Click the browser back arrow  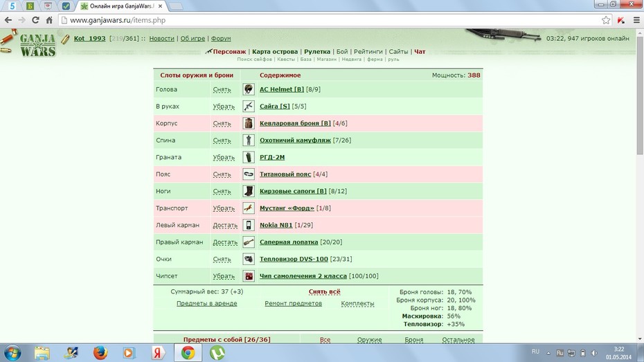(x=8, y=19)
